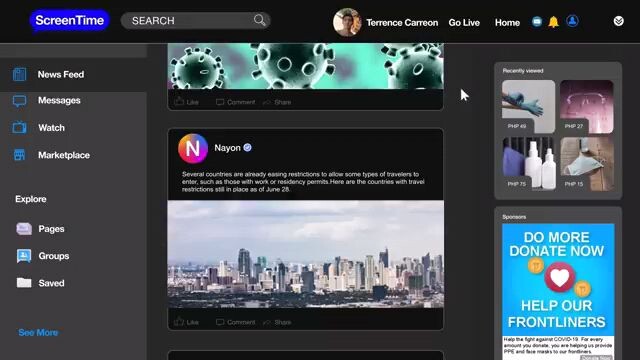Click the Go Live button
The height and width of the screenshot is (360, 640).
pos(464,22)
